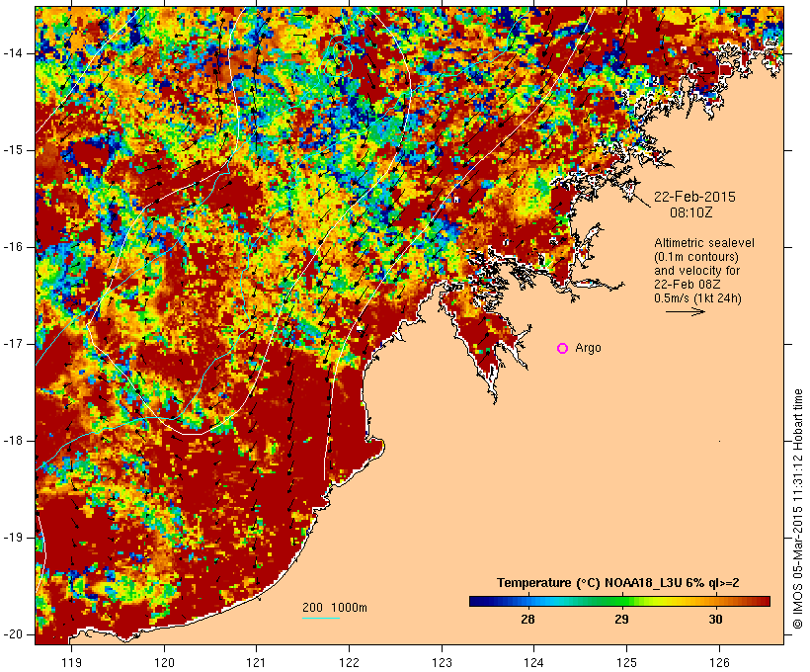The height and width of the screenshot is (672, 810).
Task: Click the 121 longitude axis label
Action: pyautogui.click(x=256, y=663)
